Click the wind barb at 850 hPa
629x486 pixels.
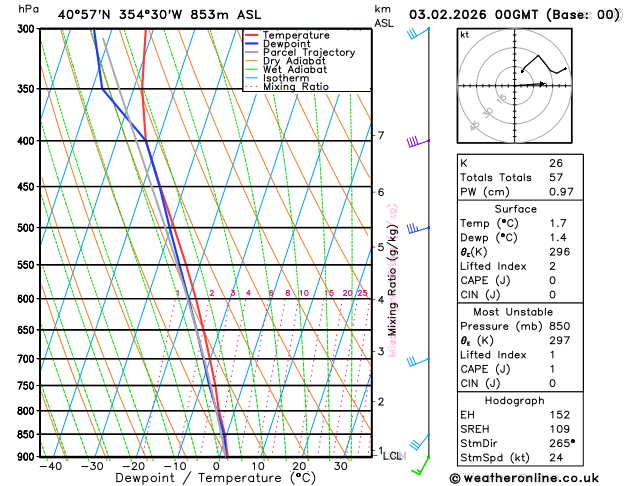point(420,441)
